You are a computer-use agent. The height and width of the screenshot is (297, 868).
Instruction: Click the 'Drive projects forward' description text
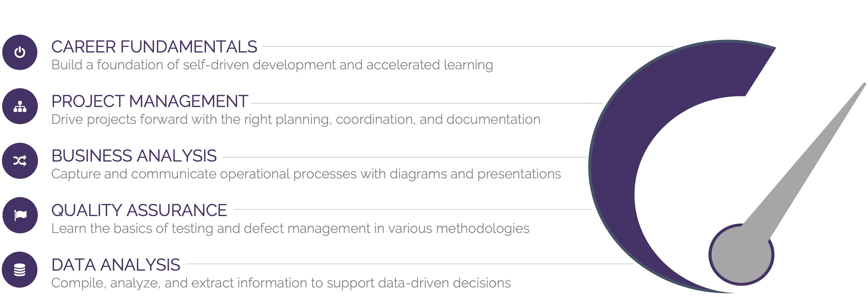point(296,119)
